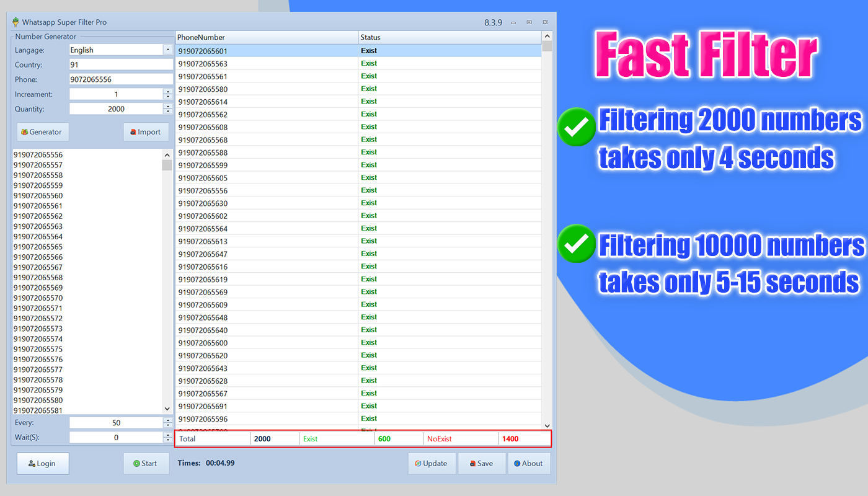Click the Whatsapp Super Filter Pro title icon

point(15,22)
